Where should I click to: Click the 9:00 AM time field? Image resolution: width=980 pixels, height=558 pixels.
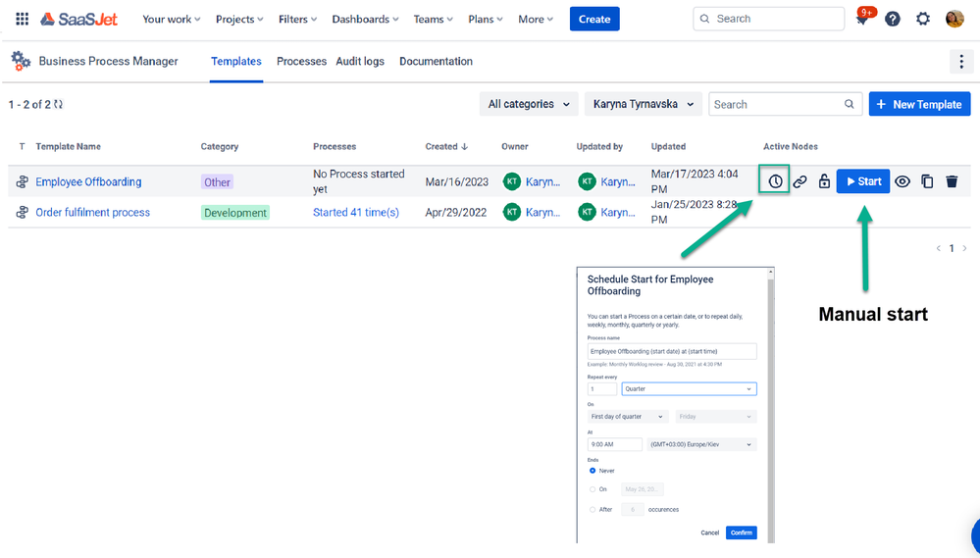614,444
